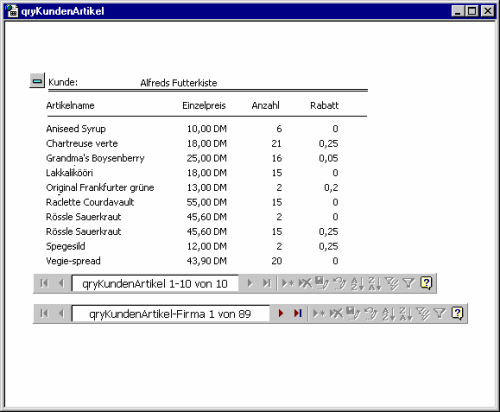This screenshot has width=500, height=412.
Task: Last record button in upper navigation bar
Action: 266,283
